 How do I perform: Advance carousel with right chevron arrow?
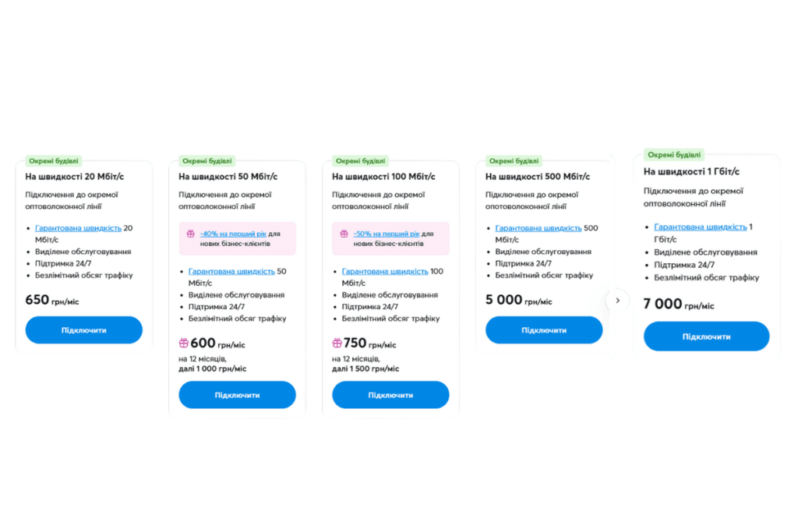pos(617,301)
